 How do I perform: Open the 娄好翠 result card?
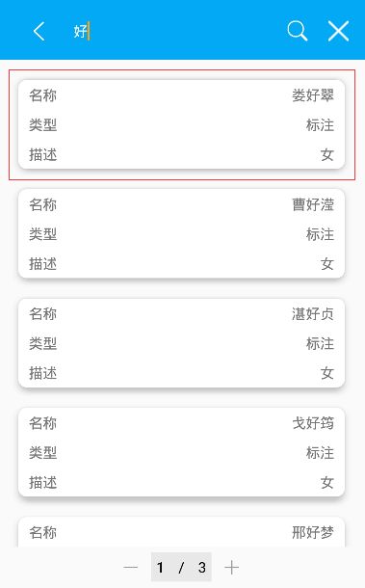[x=181, y=124]
